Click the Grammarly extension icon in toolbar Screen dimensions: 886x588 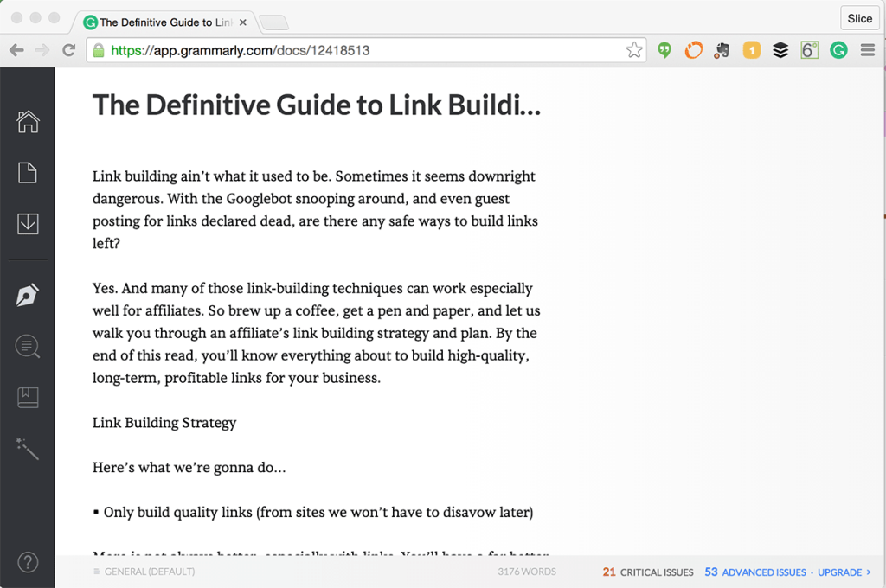838,50
